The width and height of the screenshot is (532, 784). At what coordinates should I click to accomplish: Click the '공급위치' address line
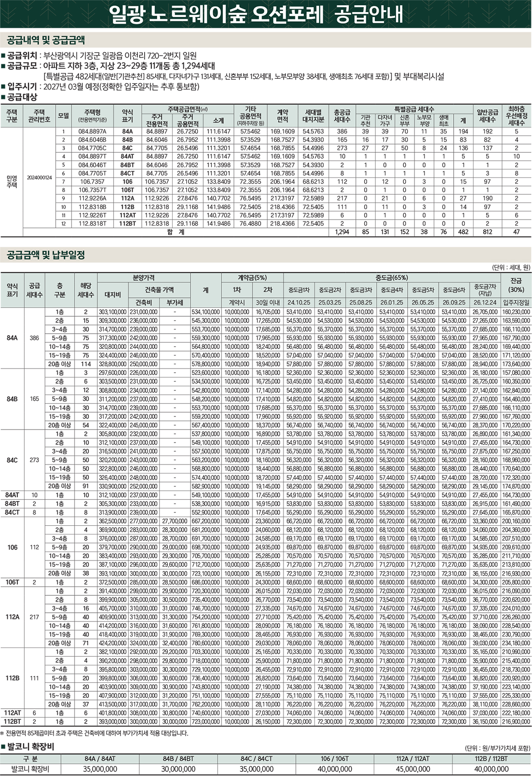(99, 56)
